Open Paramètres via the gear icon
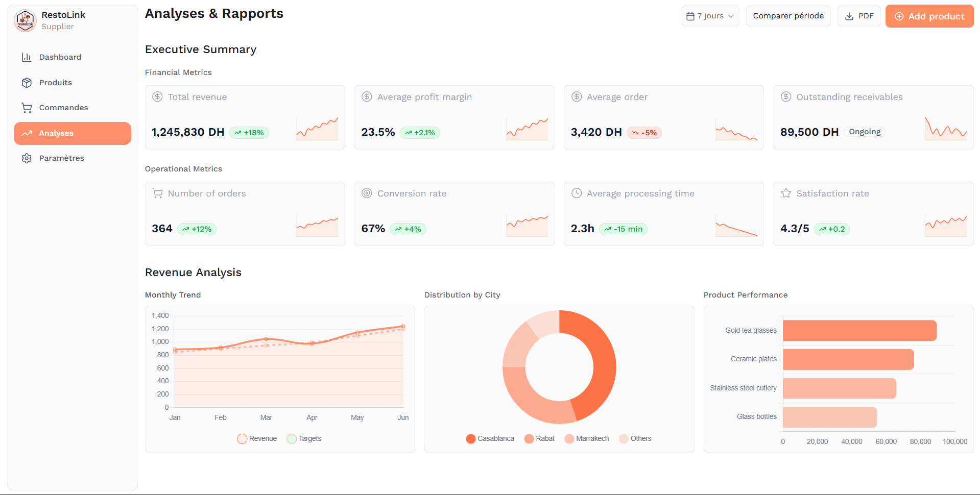Image resolution: width=980 pixels, height=495 pixels. [x=27, y=158]
